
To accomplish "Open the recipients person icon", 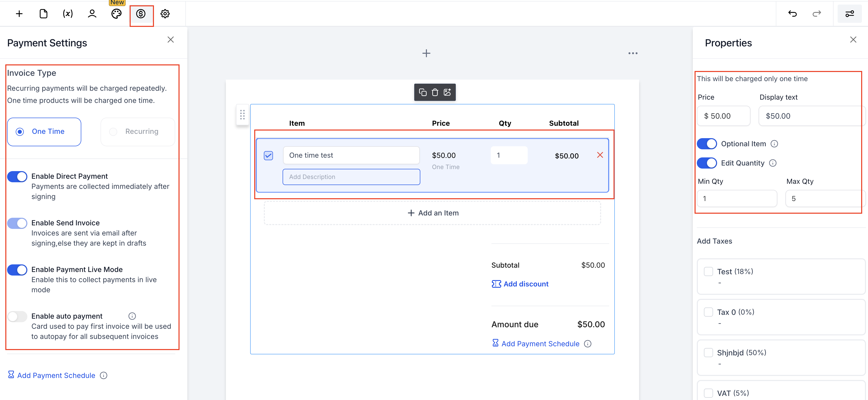I will (92, 13).
